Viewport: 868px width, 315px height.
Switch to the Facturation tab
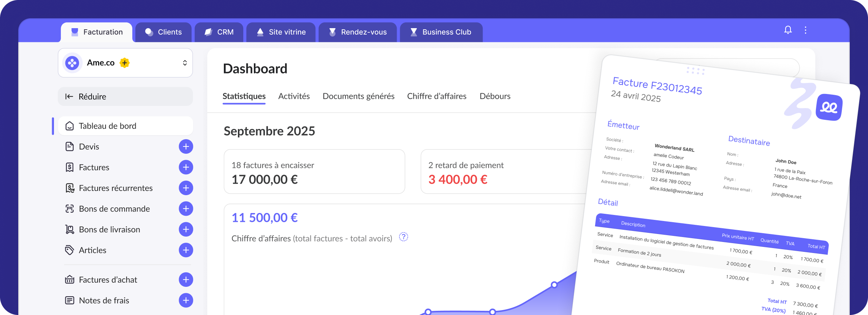[97, 32]
